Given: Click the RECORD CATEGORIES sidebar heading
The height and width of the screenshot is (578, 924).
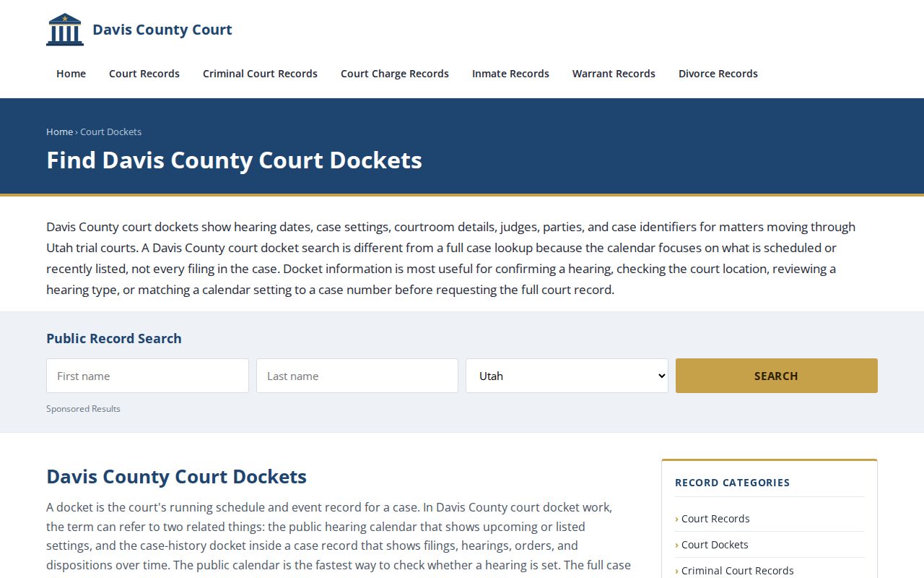Looking at the screenshot, I should point(732,483).
